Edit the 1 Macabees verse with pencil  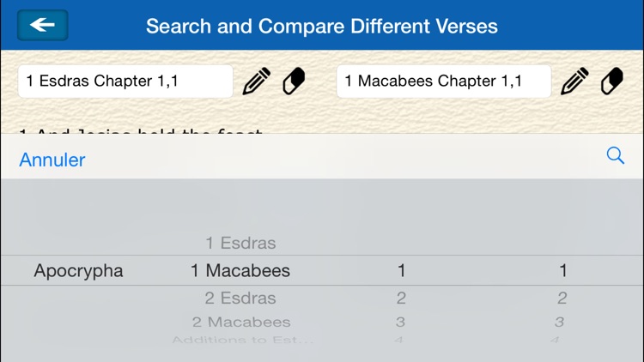[575, 81]
